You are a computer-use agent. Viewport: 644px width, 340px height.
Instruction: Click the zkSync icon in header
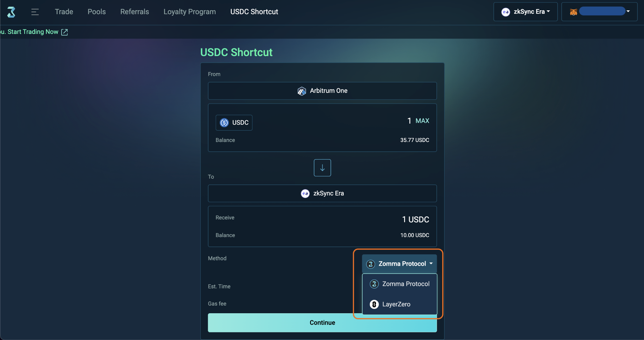coord(506,12)
